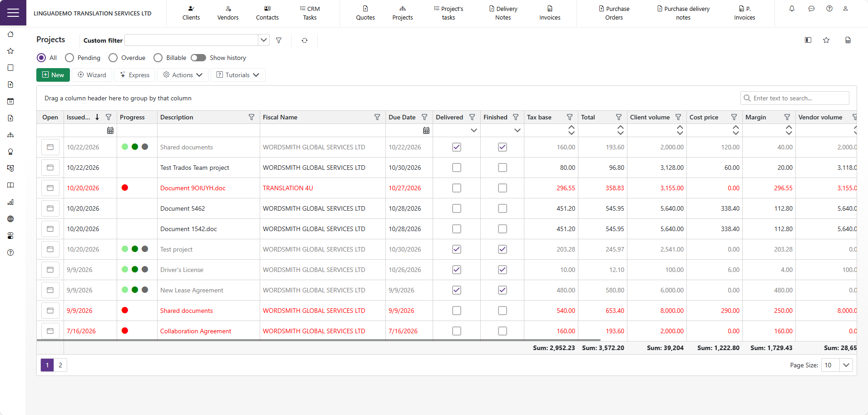Open the Delivery Notes menu
Image resolution: width=868 pixels, height=415 pixels.
(x=503, y=13)
